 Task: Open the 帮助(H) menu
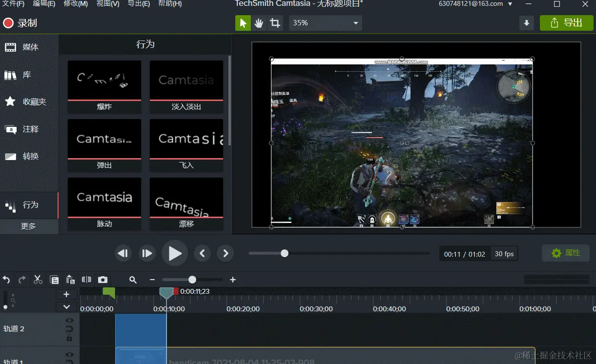pos(170,4)
